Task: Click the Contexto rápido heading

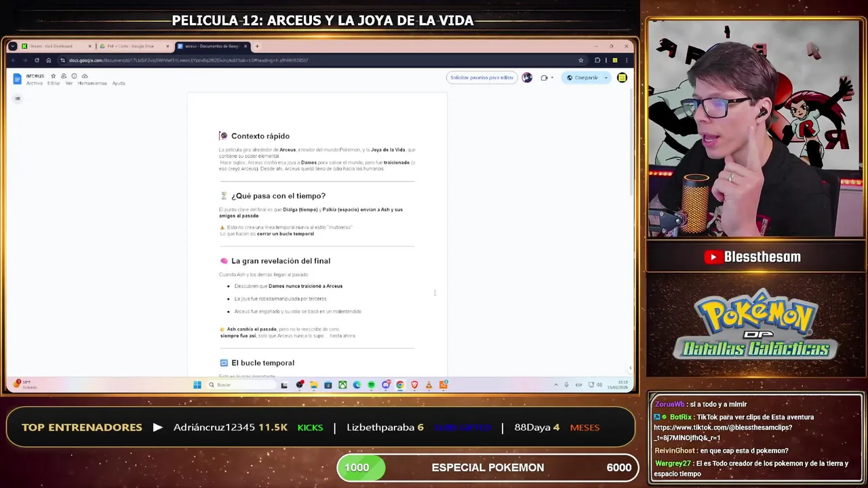Action: (260, 136)
